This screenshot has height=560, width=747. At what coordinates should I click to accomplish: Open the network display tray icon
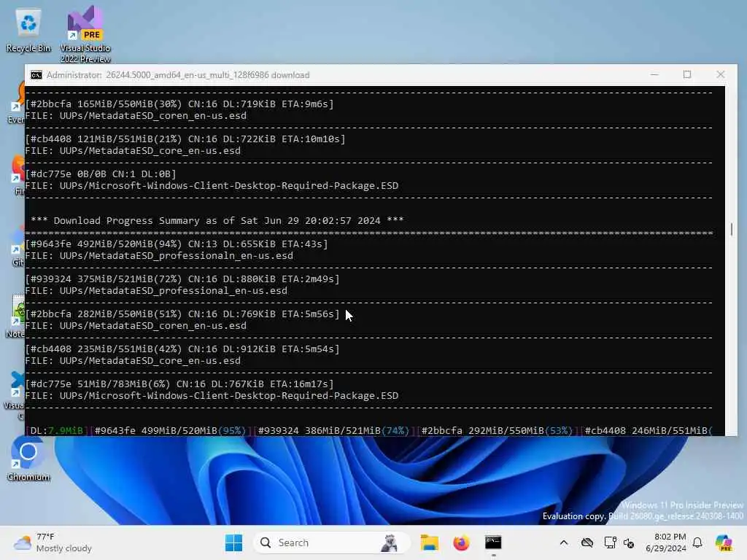click(610, 542)
